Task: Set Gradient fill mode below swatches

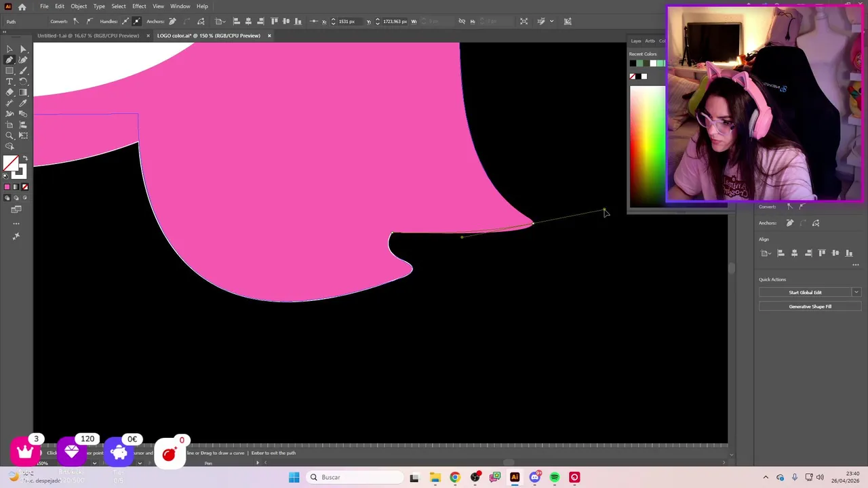Action: 16,186
